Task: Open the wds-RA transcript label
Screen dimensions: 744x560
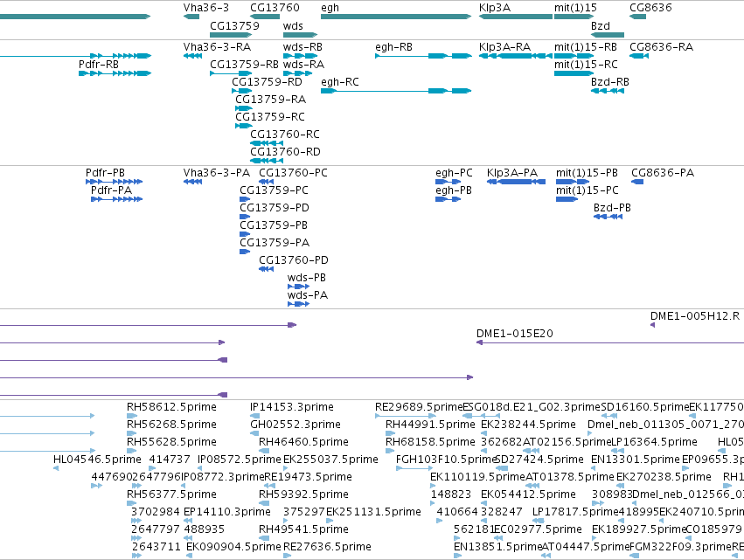Action: pos(303,65)
